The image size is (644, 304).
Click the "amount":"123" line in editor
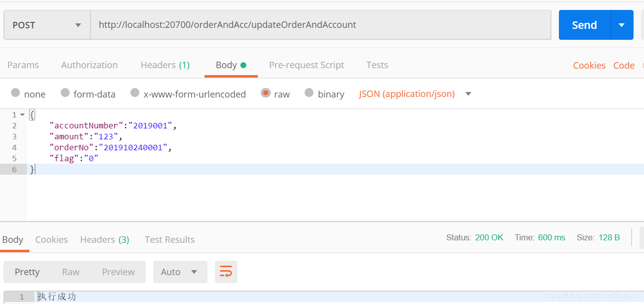click(x=86, y=136)
